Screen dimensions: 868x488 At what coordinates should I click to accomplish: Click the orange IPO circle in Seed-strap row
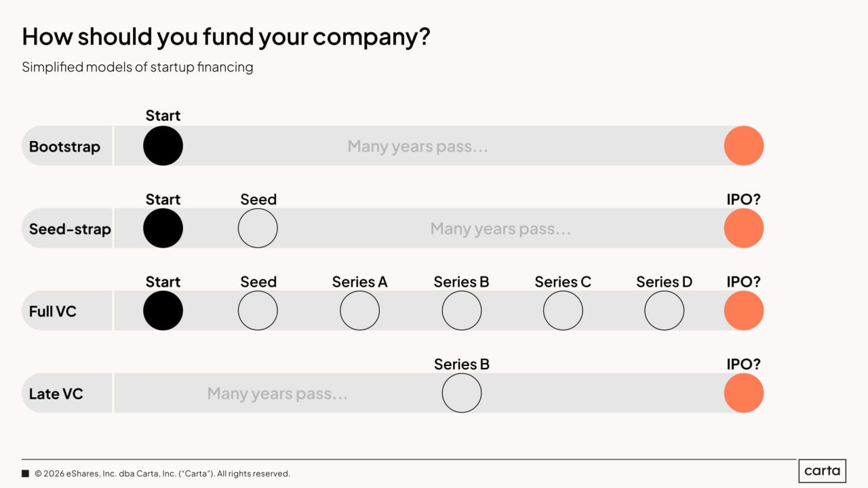coord(743,228)
